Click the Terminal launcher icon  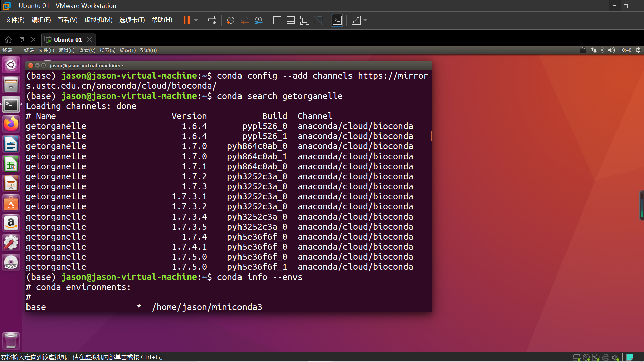point(11,105)
